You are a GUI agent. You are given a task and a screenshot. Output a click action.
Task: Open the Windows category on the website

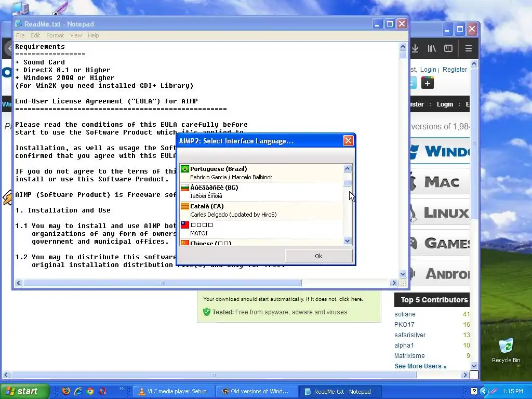[x=440, y=151]
